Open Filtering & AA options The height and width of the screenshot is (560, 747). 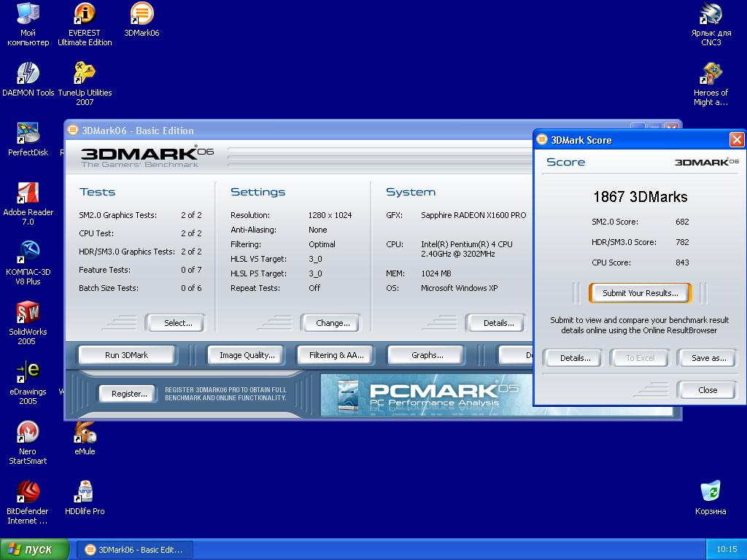336,355
